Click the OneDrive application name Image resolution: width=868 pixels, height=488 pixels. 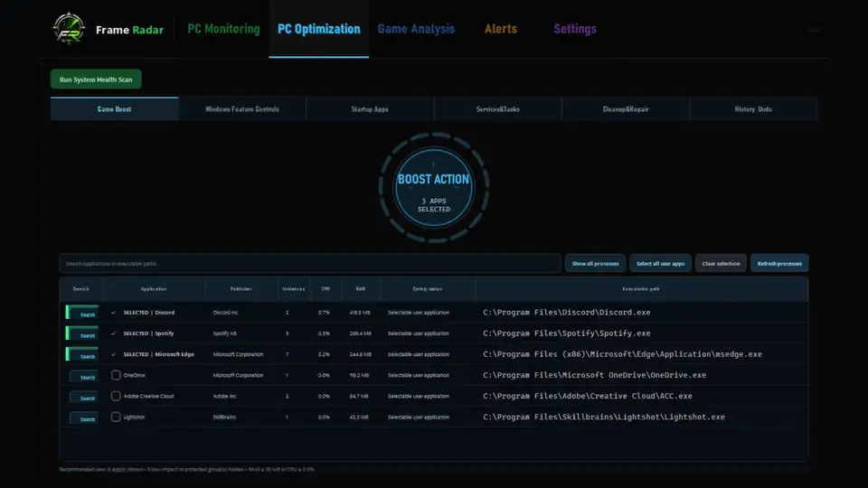(134, 375)
